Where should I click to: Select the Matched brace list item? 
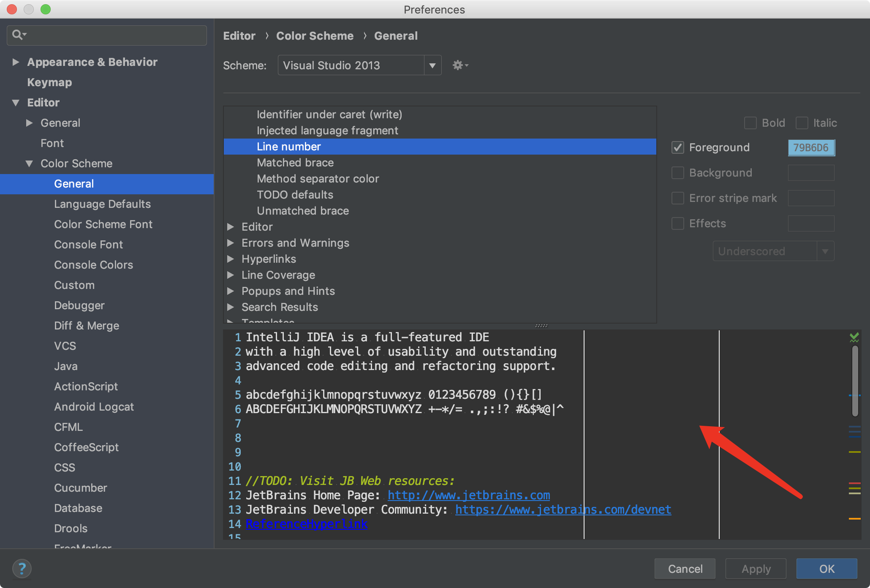pyautogui.click(x=295, y=163)
